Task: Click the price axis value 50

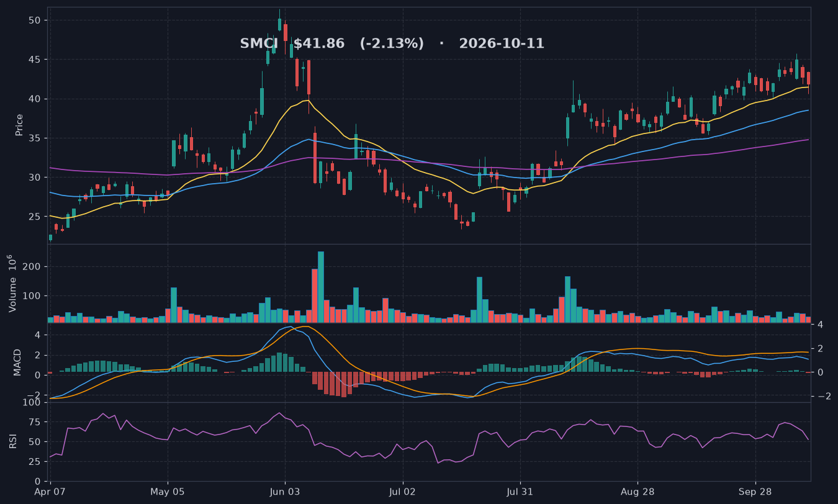Action: [35, 20]
